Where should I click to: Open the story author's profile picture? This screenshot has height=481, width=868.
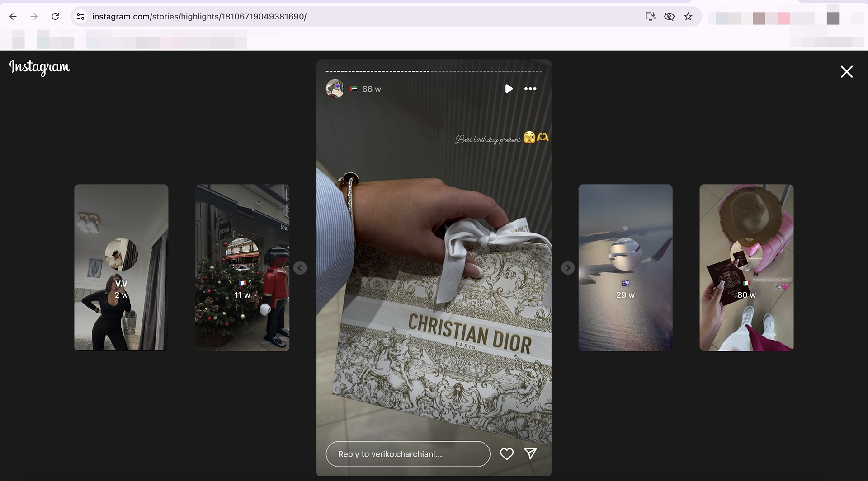(335, 89)
